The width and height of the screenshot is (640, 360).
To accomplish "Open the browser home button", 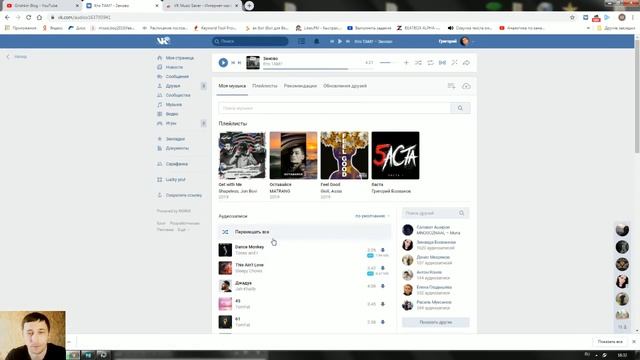I will (x=39, y=18).
